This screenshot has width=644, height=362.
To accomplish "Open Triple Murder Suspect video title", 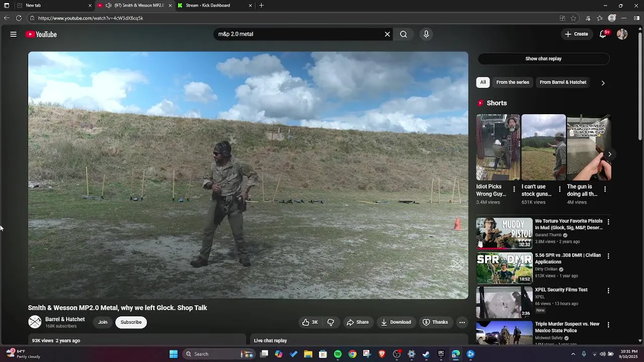I will click(568, 327).
